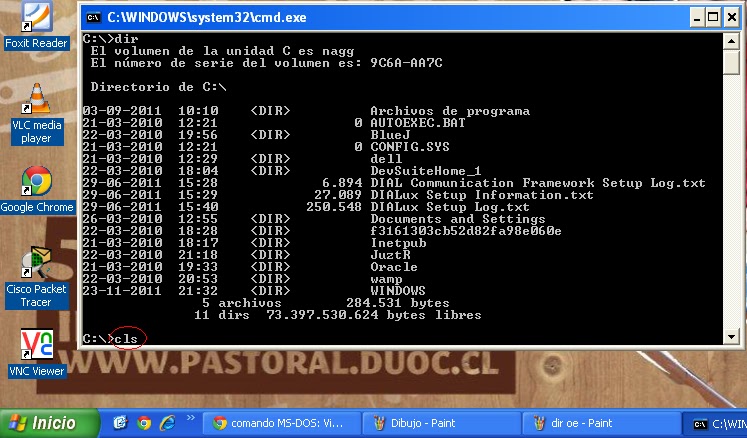Click the cmd.exe title bar system icon
Screen dimensions: 747x438
(93, 18)
